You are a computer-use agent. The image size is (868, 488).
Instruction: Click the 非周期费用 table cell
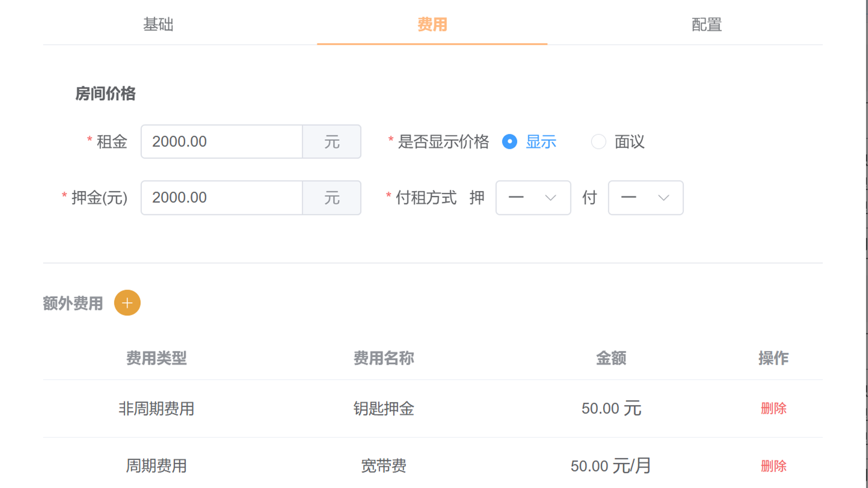click(x=156, y=408)
